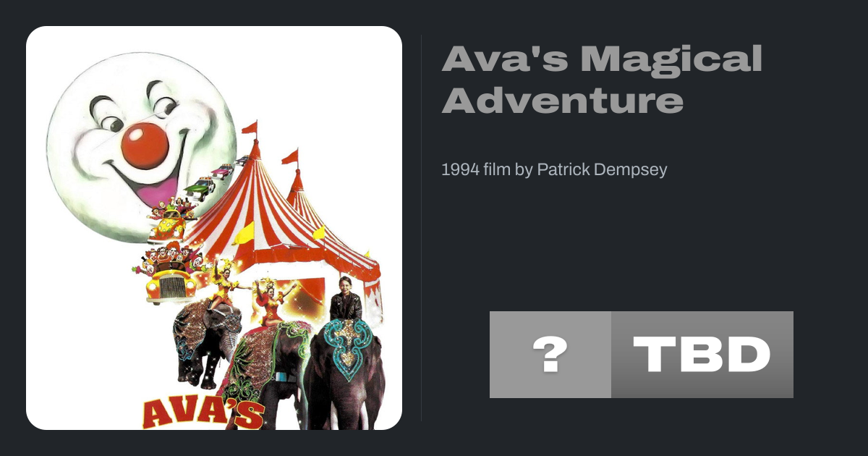Click the clown moon's left eye
868x456 pixels.
(110, 116)
